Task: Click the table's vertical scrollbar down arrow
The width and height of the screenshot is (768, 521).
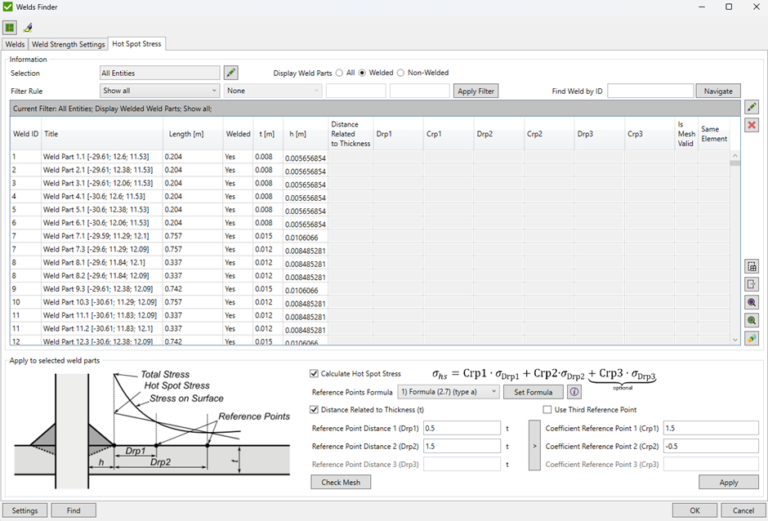Action: (x=735, y=340)
